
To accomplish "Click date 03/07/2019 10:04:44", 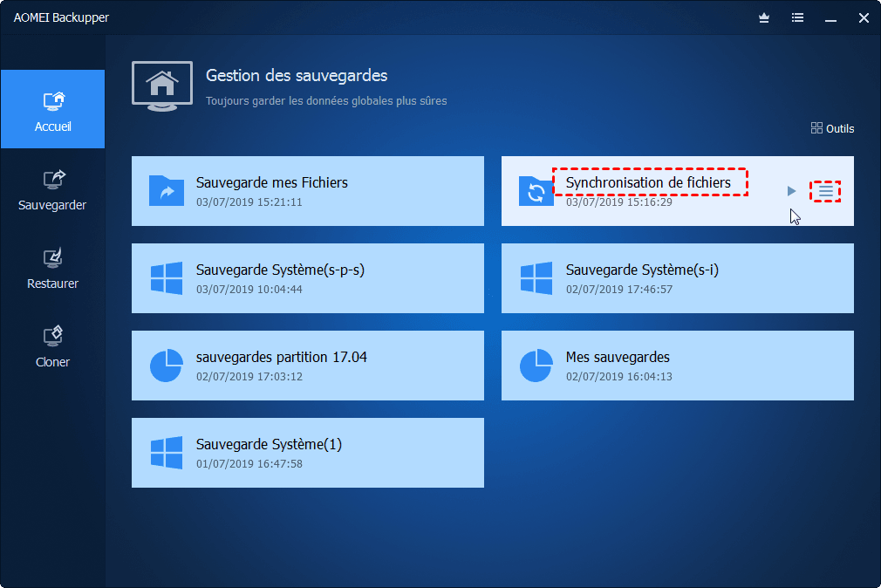I will [249, 290].
